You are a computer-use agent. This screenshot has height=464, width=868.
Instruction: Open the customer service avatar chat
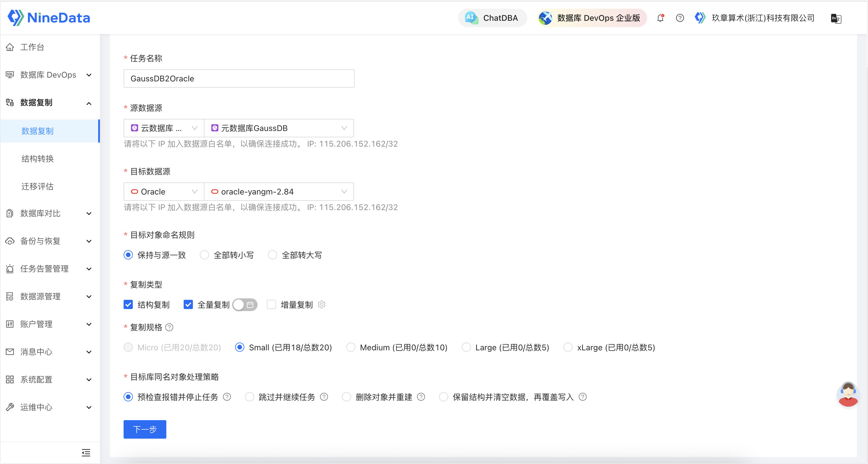848,394
